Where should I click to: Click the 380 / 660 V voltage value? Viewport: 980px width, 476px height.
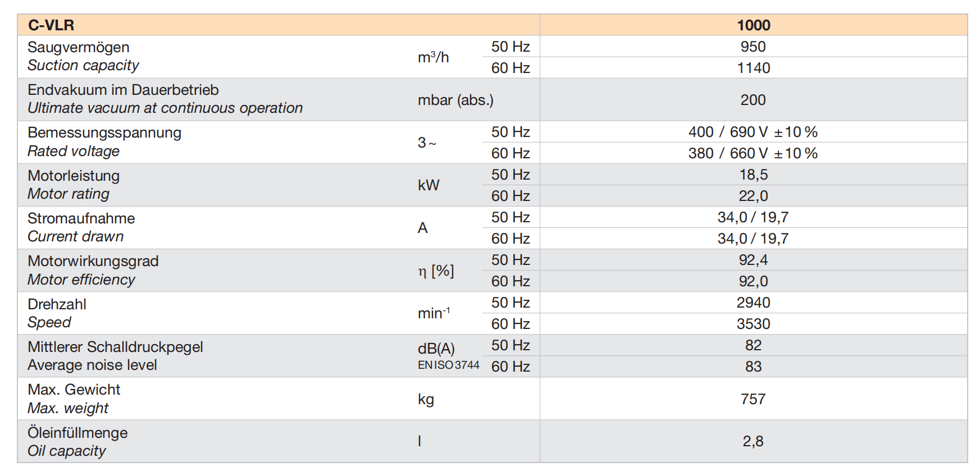click(x=753, y=153)
